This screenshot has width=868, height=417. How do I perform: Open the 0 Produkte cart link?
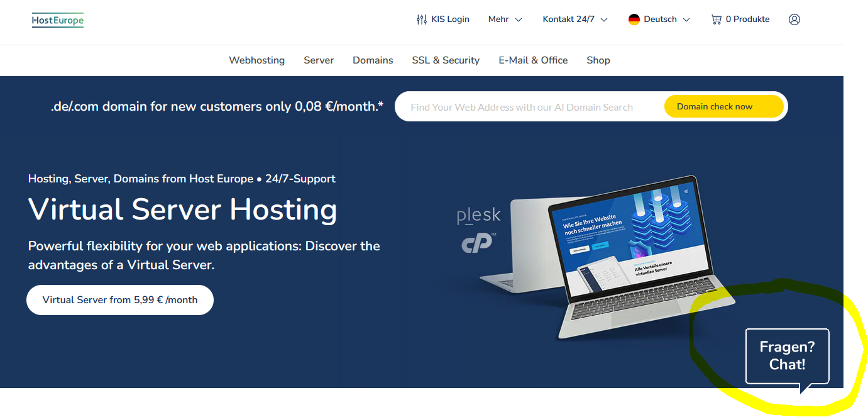coord(740,19)
